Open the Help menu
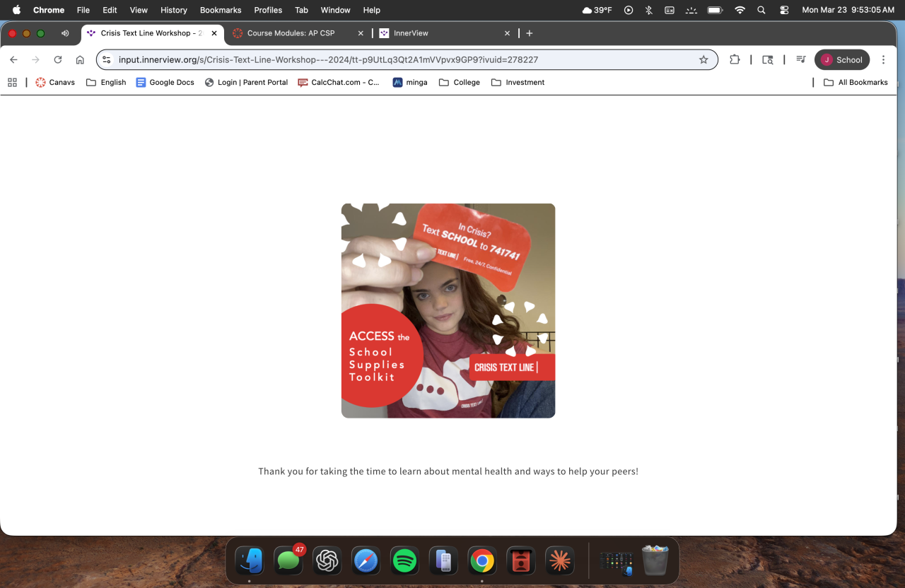Image resolution: width=905 pixels, height=588 pixels. tap(372, 10)
